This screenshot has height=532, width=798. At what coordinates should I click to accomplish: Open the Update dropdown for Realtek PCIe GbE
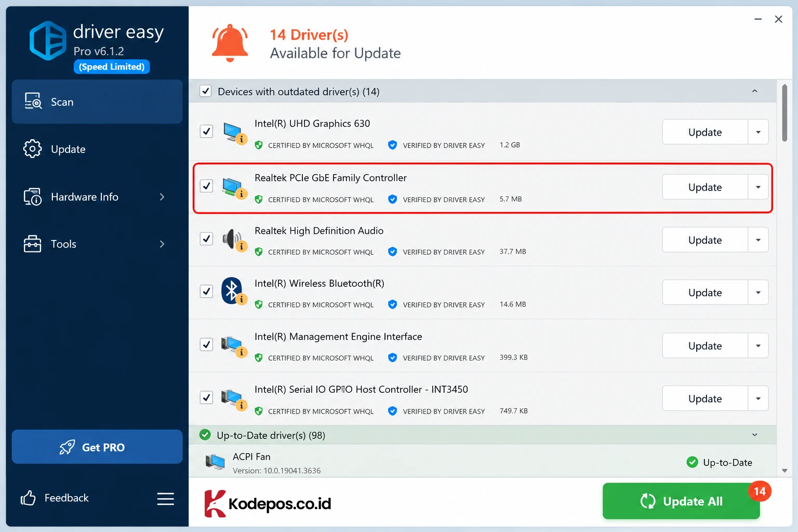758,187
